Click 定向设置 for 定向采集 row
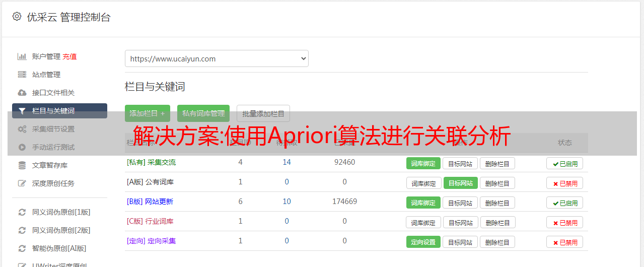The image size is (644, 267). click(x=423, y=242)
